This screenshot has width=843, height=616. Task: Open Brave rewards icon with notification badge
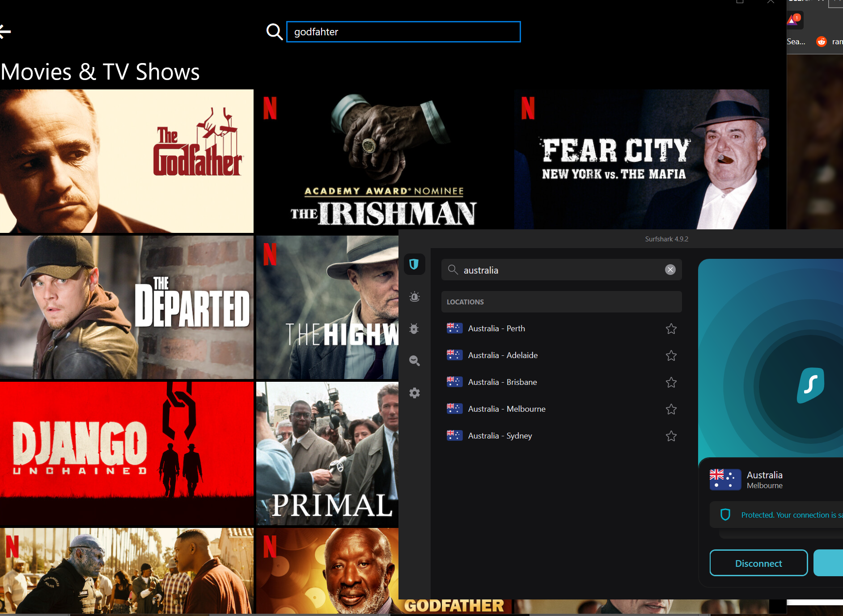794,20
